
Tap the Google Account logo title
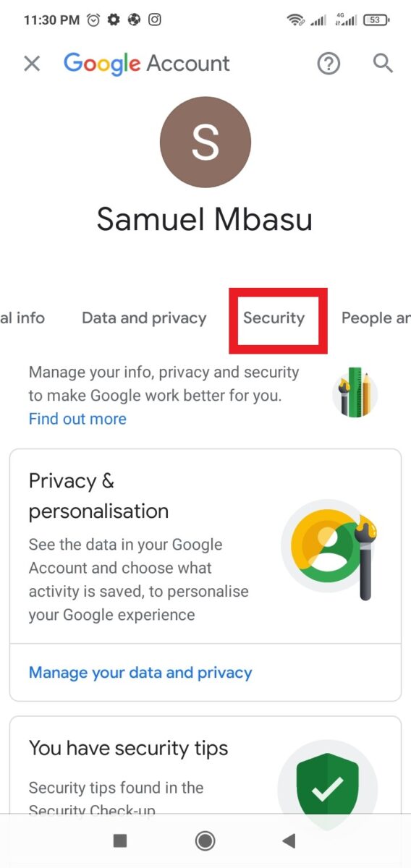[x=147, y=64]
